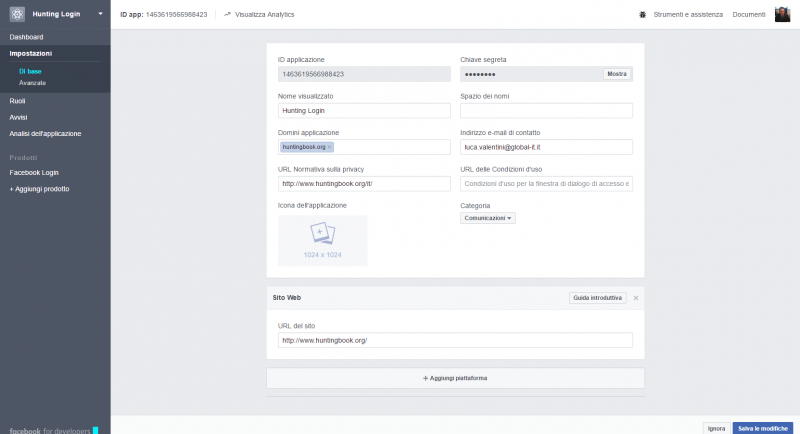Remove huntingbook.org domain tag

pos(330,147)
